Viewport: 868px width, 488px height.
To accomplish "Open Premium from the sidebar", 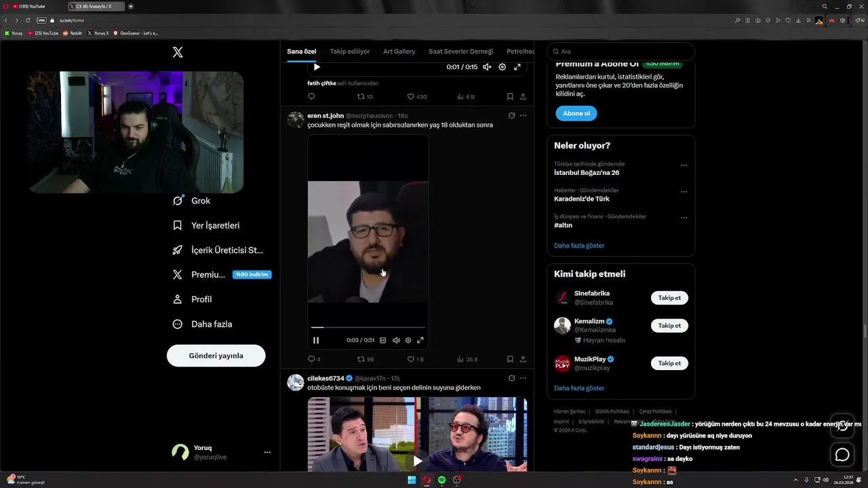I will (222, 274).
